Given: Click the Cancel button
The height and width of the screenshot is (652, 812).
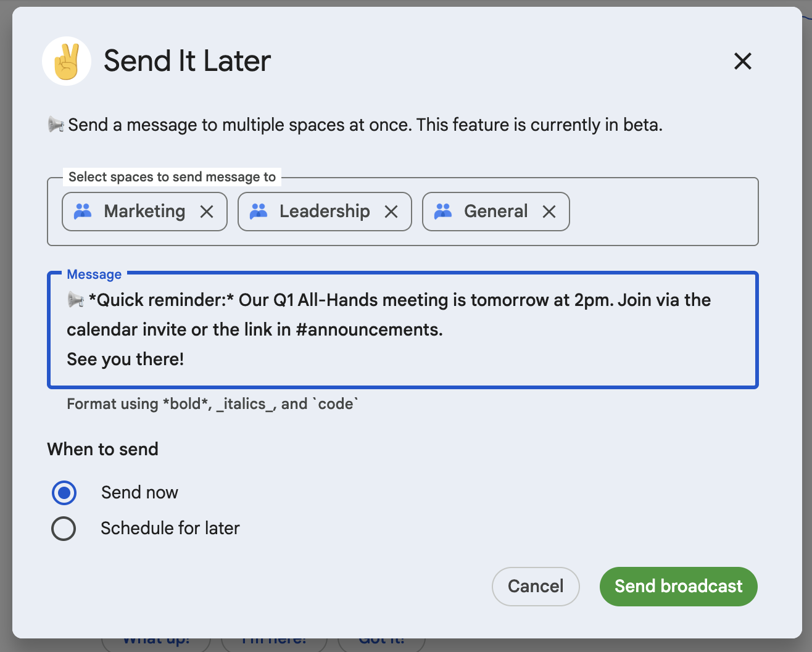Looking at the screenshot, I should point(535,586).
